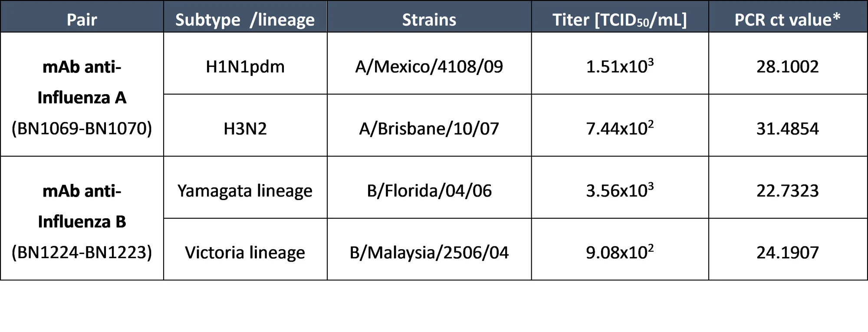The image size is (868, 332).
Task: Select the mAb anti-Influenza A pair cell
Action: [x=82, y=94]
